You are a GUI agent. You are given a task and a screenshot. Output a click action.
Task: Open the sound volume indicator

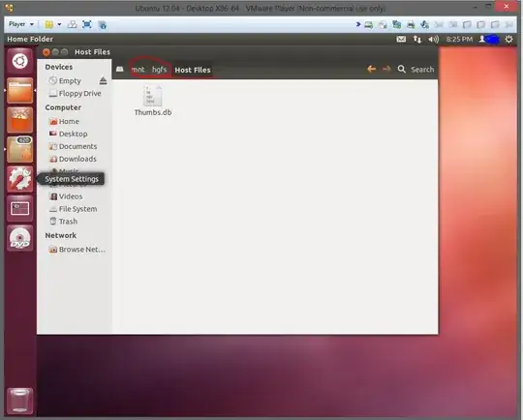(x=433, y=40)
